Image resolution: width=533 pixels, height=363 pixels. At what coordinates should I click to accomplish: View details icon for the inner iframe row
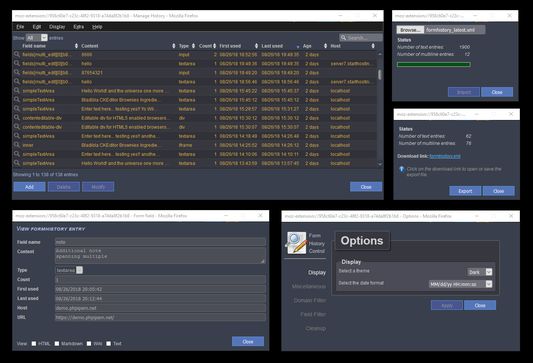click(17, 145)
